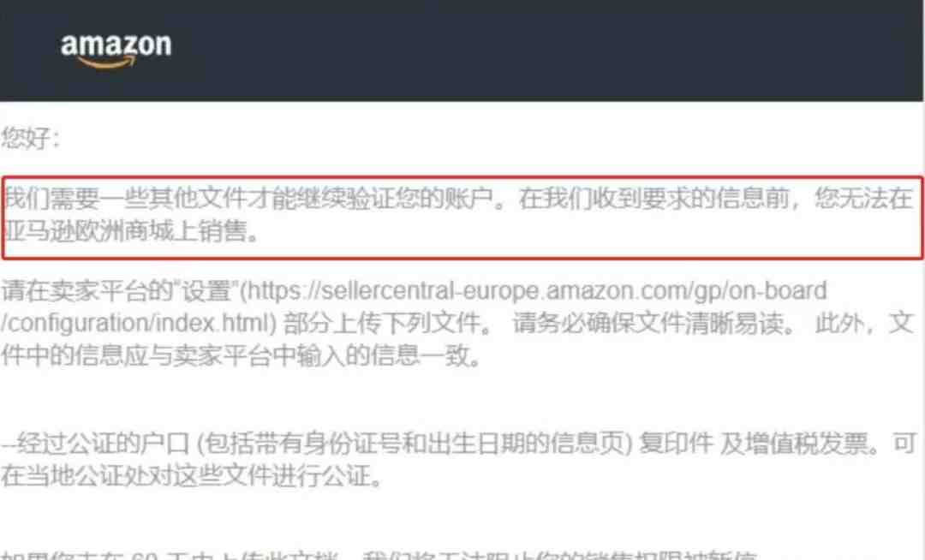Click the orange smile arrow under amazon
Image resolution: width=925 pixels, height=560 pixels.
click(107, 63)
